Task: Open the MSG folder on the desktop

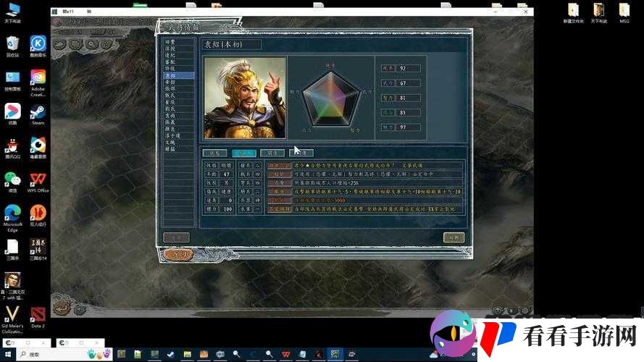Action: coord(624,13)
